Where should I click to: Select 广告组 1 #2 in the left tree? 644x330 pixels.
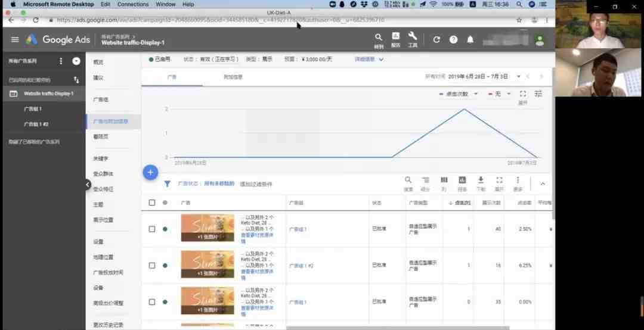[36, 124]
